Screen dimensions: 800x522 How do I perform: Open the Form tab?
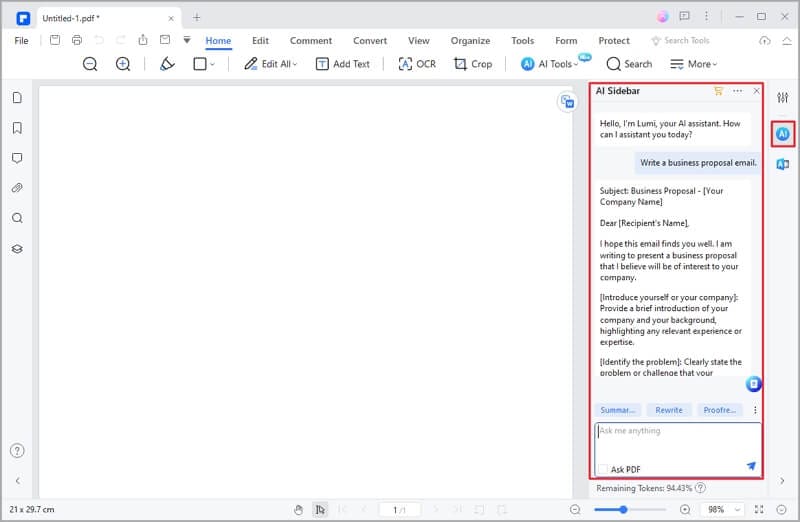pos(566,40)
